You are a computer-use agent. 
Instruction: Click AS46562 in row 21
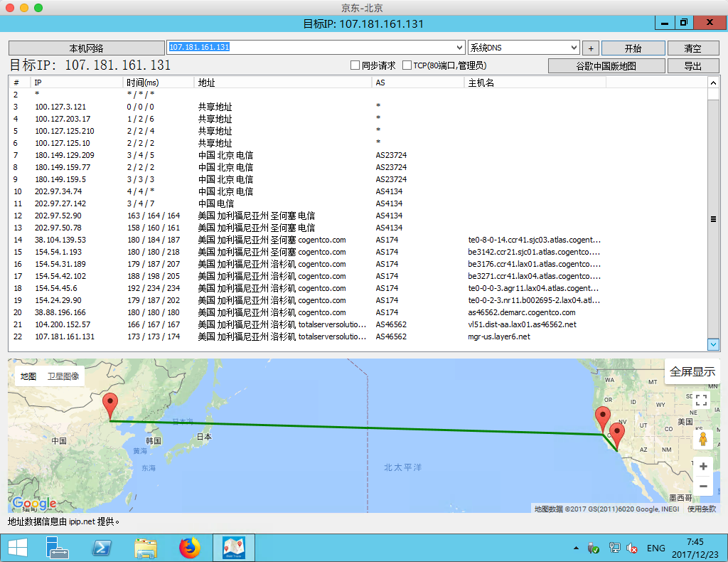click(x=391, y=324)
